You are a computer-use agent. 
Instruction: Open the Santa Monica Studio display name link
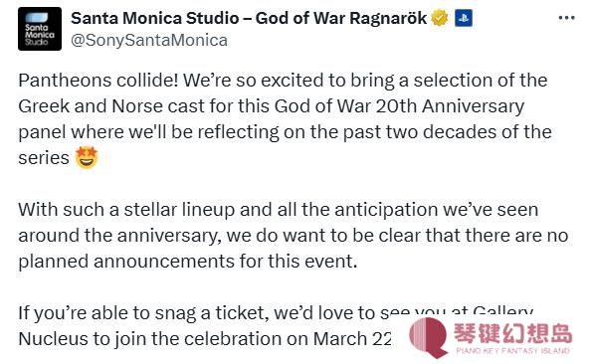tap(249, 18)
